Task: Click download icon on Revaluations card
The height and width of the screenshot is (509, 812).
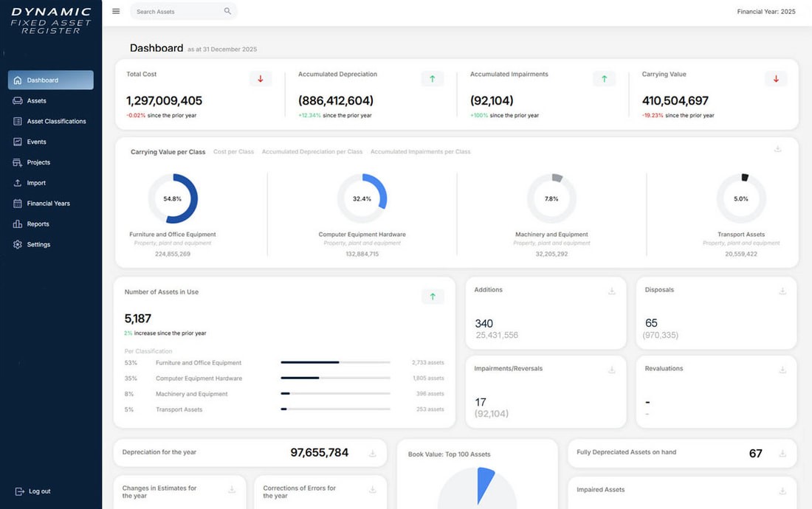Action: coord(782,370)
